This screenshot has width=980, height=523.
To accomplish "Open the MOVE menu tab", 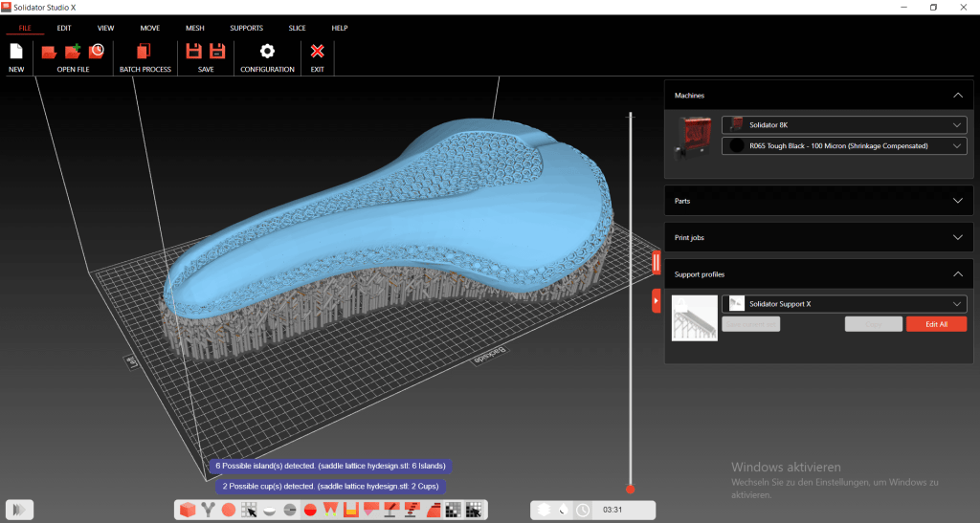I will click(x=150, y=28).
